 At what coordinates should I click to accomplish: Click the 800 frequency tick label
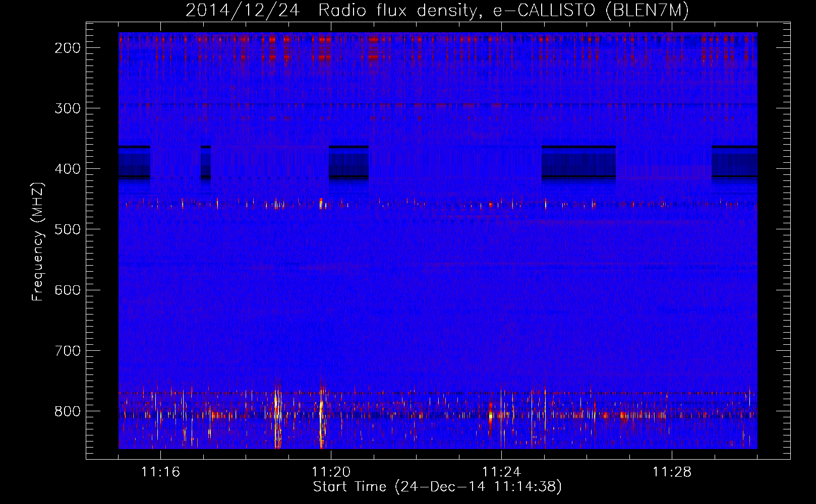pos(68,411)
